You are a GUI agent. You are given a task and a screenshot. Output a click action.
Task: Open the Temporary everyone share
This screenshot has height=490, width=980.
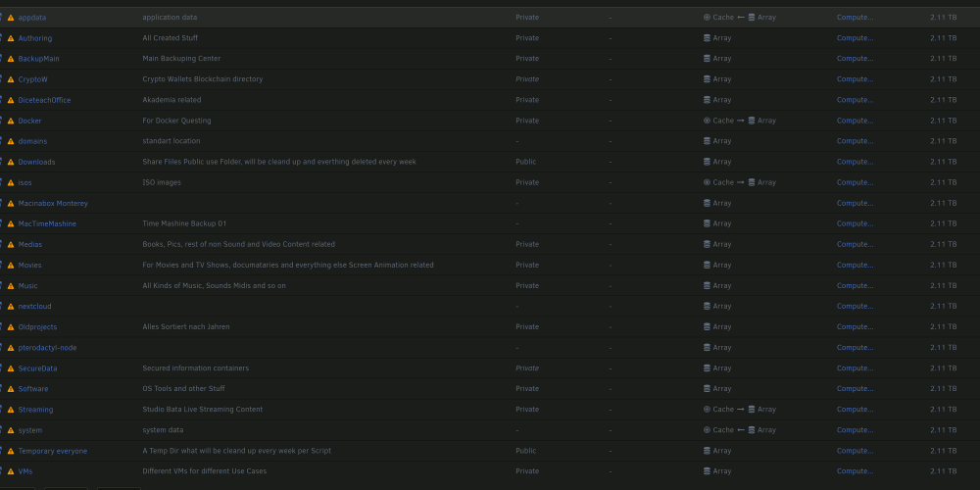click(x=53, y=451)
